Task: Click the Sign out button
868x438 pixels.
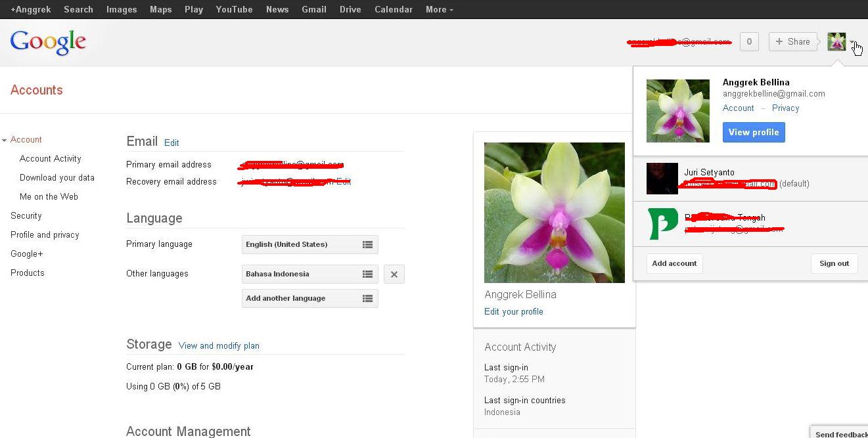Action: pos(833,263)
